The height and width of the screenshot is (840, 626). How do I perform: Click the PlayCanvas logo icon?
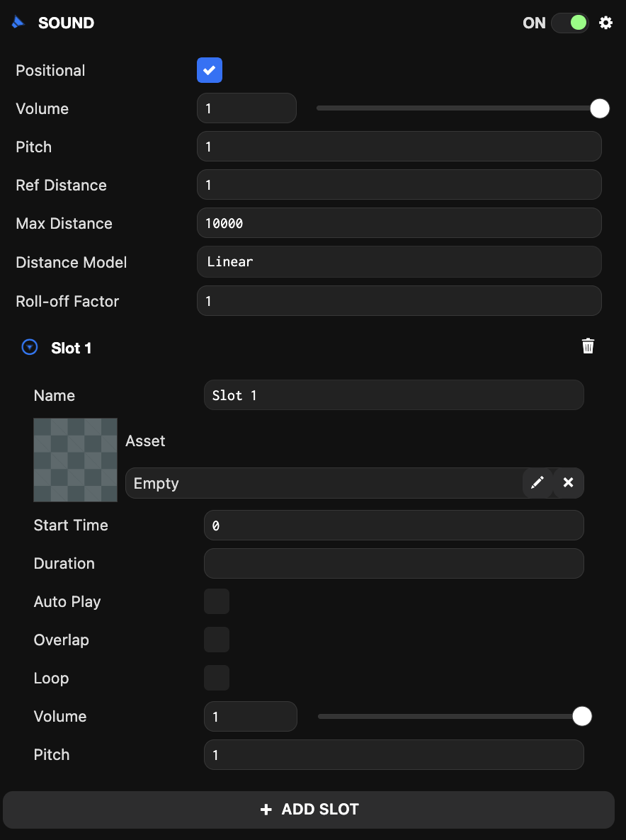point(18,22)
